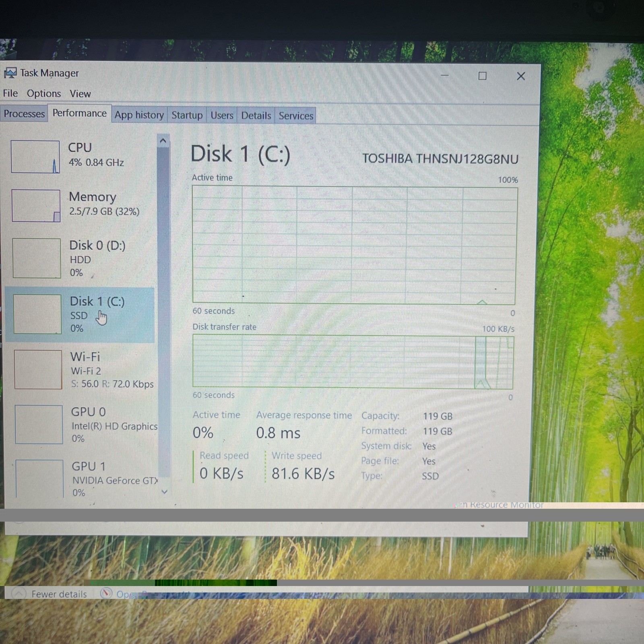Select the Wi-Fi graph thumbnail
The image size is (644, 644).
(38, 369)
